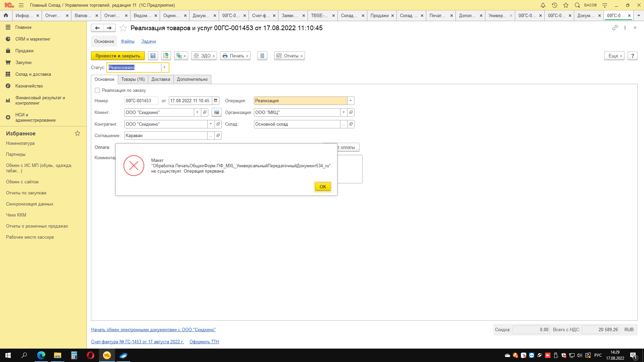
Task: Open the history clock icon
Action: click(x=554, y=5)
